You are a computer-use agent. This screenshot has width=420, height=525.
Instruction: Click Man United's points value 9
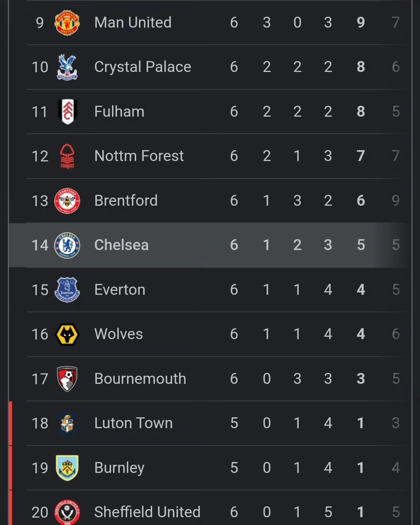point(361,23)
